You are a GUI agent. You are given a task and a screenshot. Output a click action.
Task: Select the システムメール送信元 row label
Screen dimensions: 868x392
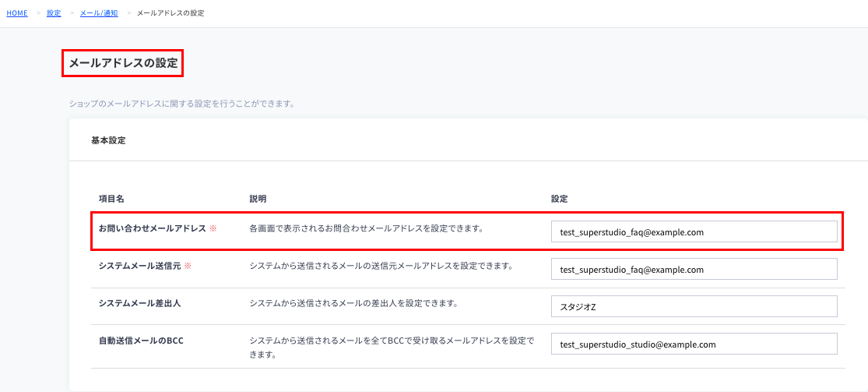click(x=139, y=266)
